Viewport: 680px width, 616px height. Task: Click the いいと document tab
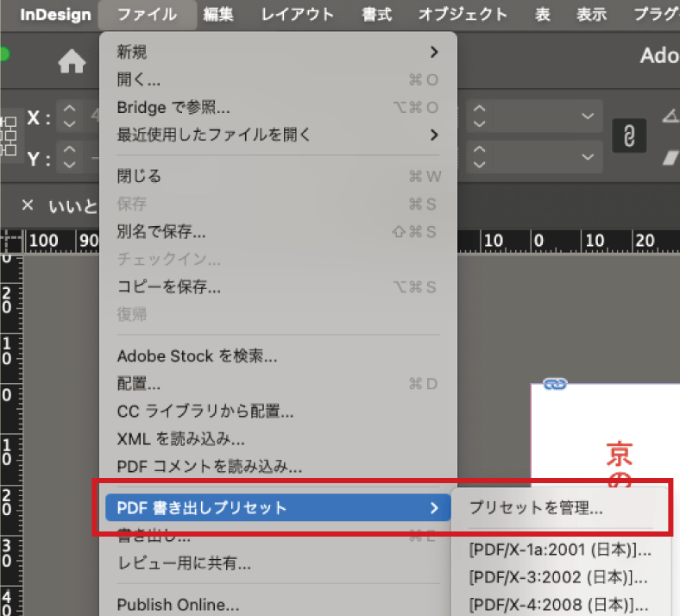coord(72,206)
